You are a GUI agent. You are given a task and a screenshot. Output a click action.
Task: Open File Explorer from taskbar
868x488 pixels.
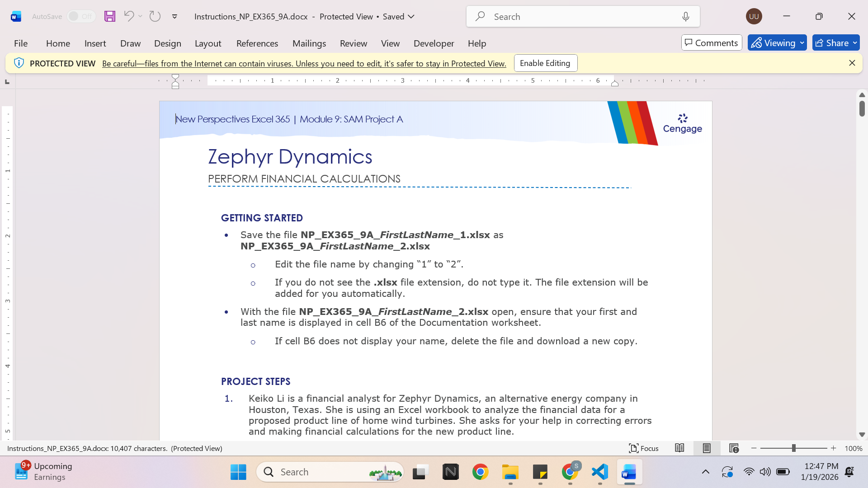[510, 472]
